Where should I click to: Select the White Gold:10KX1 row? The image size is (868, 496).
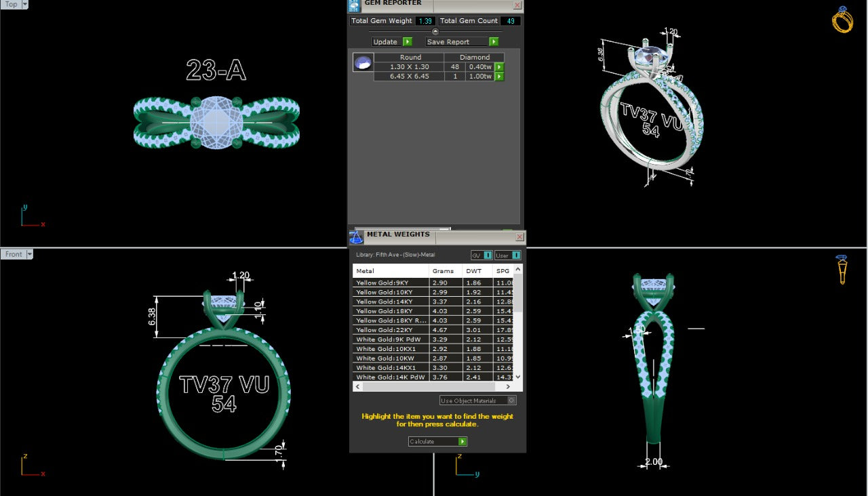433,349
